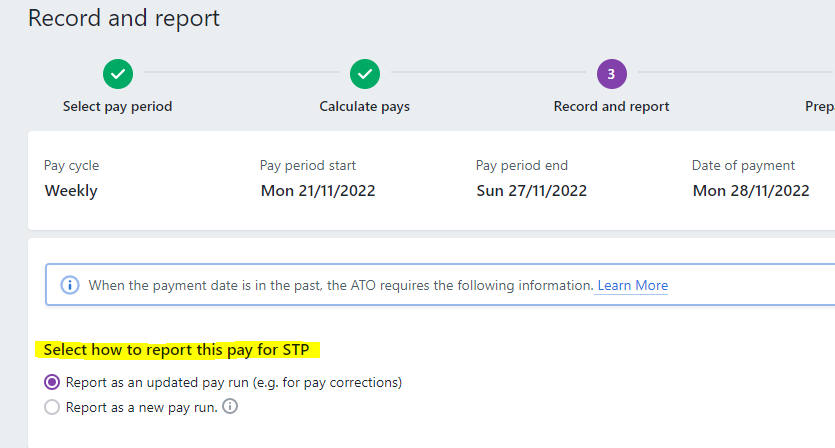
Task: Click the Record and report step label
Action: point(611,106)
